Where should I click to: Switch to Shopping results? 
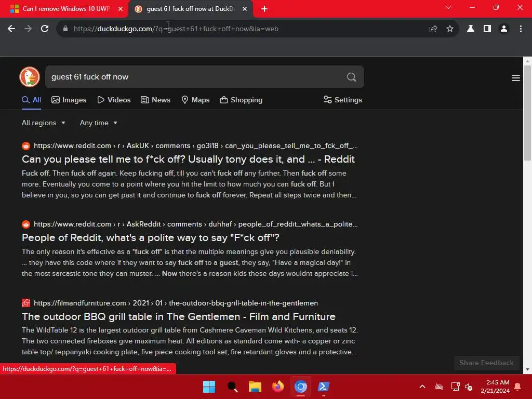point(241,100)
